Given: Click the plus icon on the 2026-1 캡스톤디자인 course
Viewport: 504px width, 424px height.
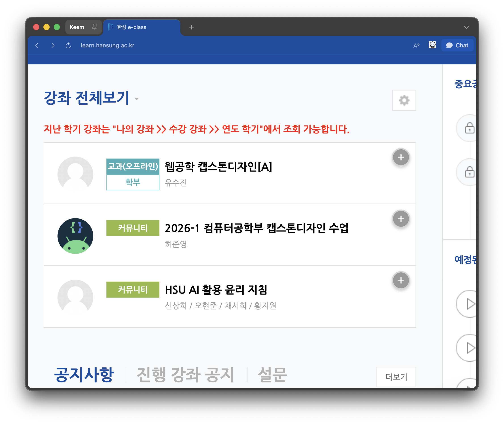Looking at the screenshot, I should (401, 218).
